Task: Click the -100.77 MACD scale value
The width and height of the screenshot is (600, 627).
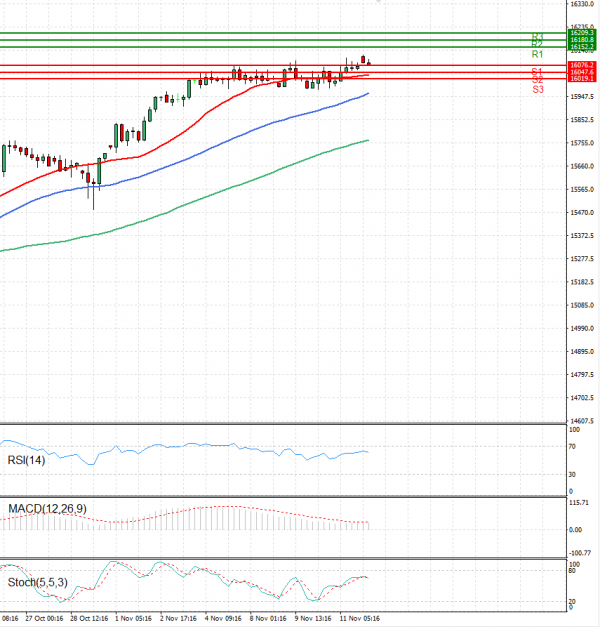Action: pyautogui.click(x=580, y=553)
